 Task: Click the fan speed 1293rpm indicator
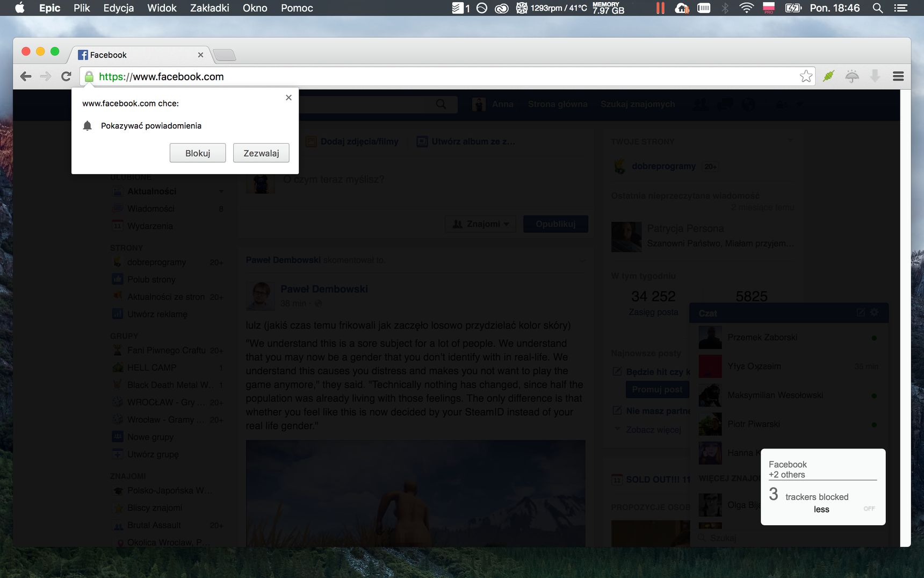[x=551, y=8]
